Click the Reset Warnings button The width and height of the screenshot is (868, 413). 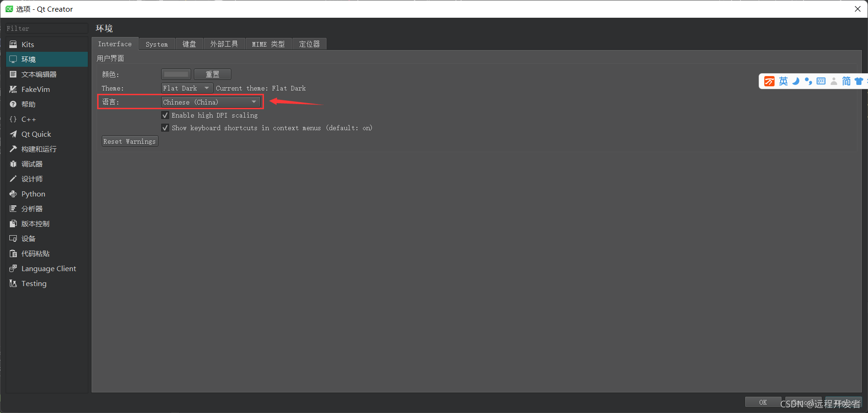coord(130,141)
